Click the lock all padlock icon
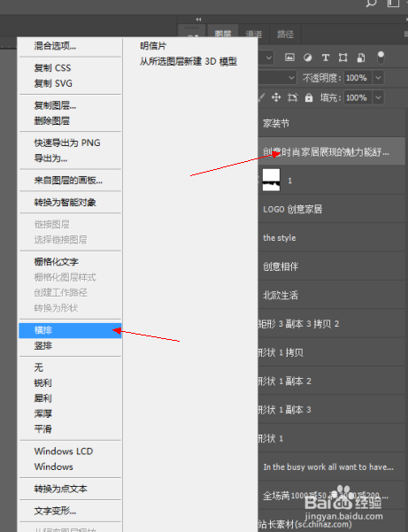 [x=309, y=97]
